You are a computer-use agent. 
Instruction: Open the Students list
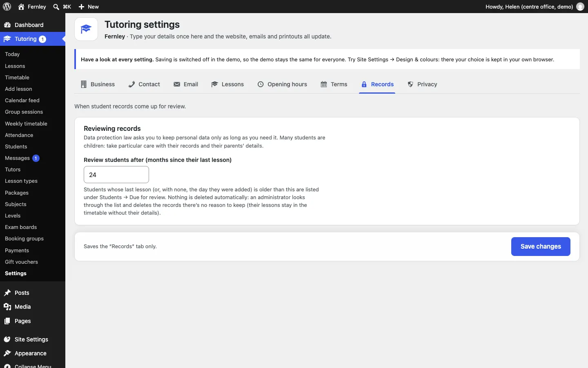[x=16, y=146]
